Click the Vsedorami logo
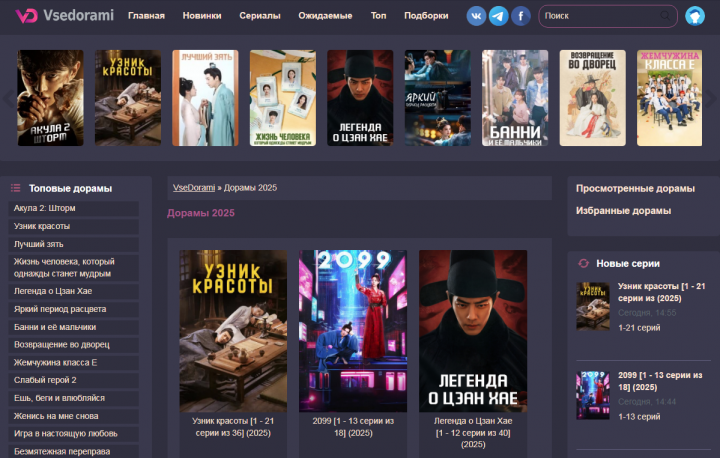Screen dimensions: 720x458 click(65, 16)
